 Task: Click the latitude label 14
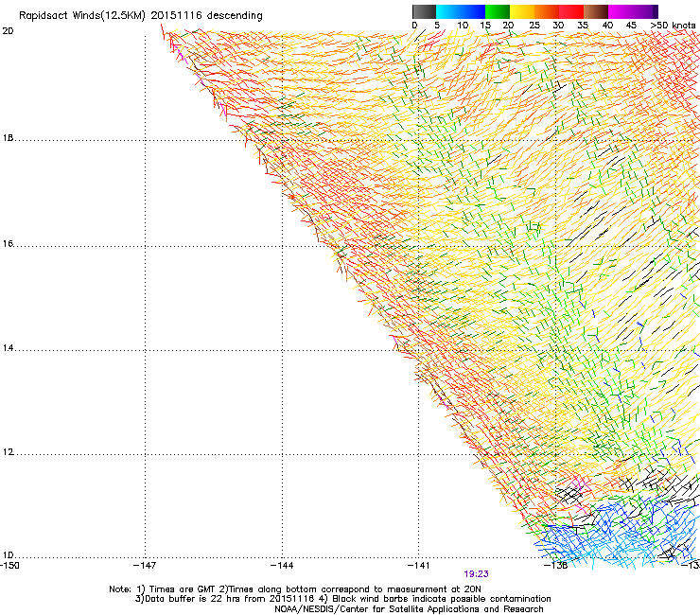pos(8,348)
